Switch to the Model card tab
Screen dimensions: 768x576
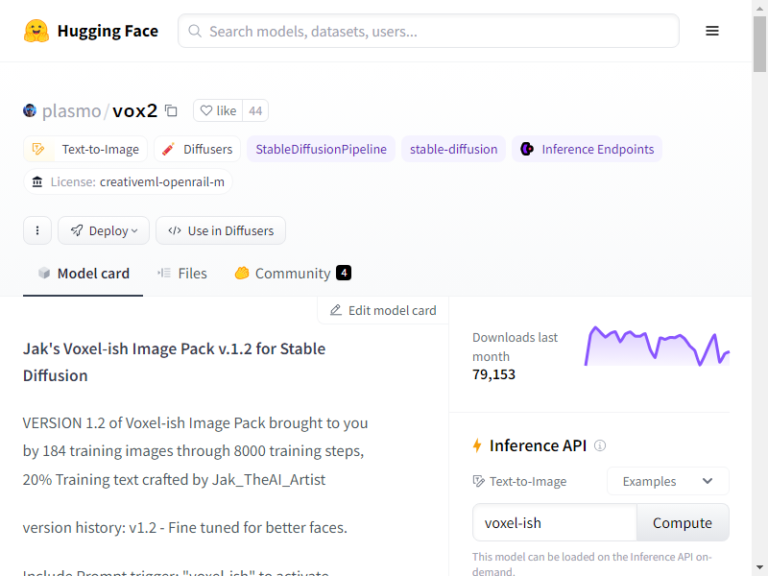pos(83,273)
